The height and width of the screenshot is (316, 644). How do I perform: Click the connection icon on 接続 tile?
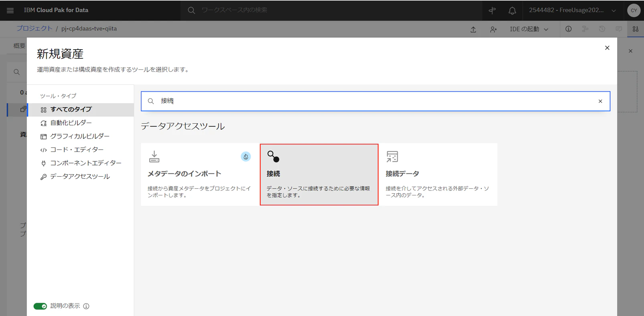pyautogui.click(x=273, y=156)
